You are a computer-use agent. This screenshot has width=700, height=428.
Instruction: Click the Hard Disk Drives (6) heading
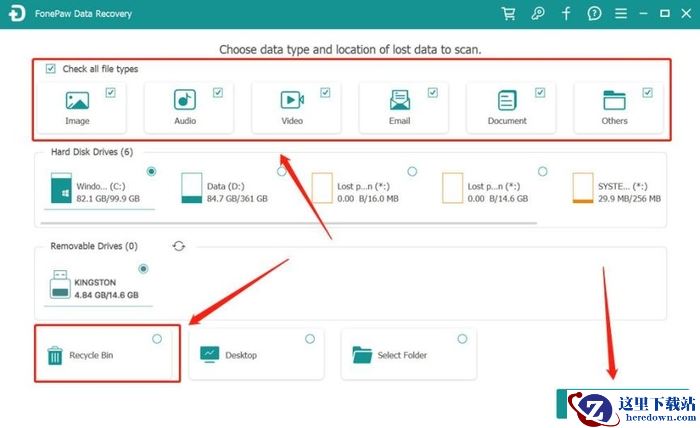[92, 152]
